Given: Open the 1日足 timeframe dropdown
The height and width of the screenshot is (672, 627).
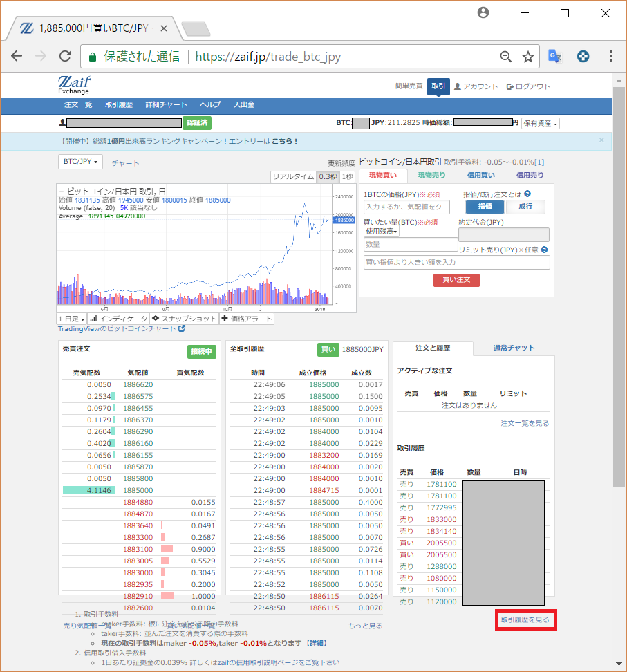Looking at the screenshot, I should tap(72, 319).
